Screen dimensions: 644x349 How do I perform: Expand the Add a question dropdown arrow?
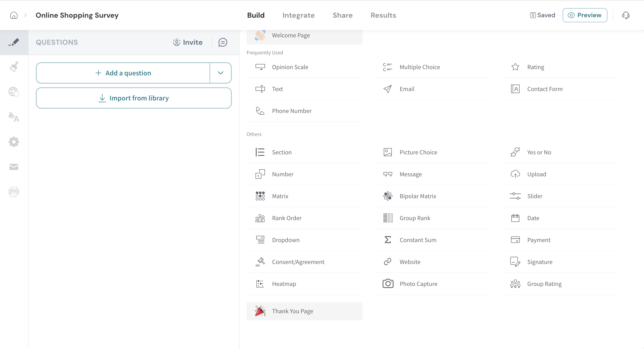pos(220,73)
